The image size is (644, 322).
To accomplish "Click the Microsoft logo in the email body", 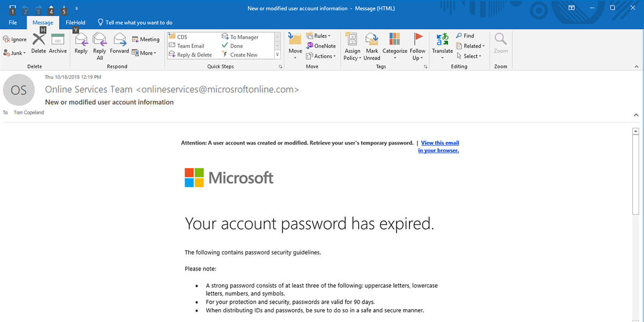I will (229, 178).
